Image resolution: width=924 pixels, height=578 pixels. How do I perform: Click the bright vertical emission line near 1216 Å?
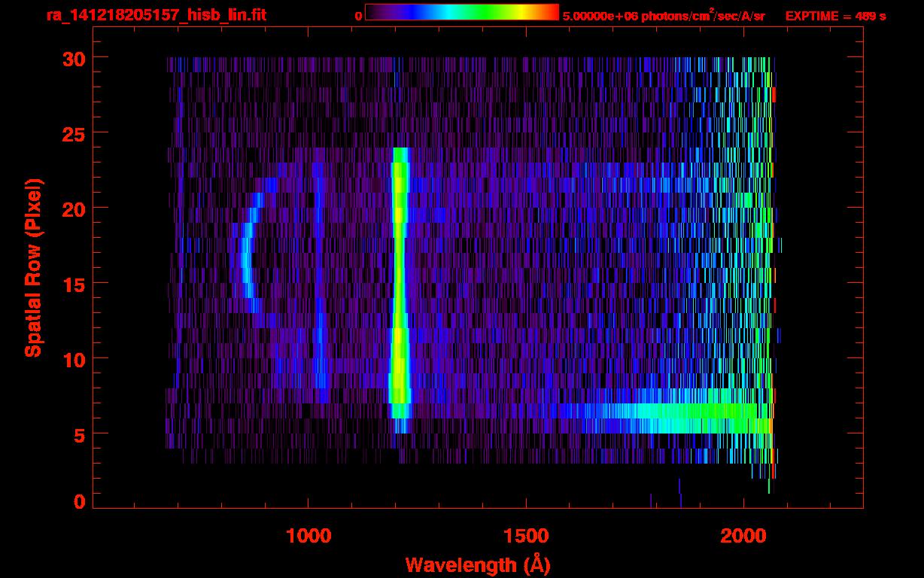pos(400,290)
